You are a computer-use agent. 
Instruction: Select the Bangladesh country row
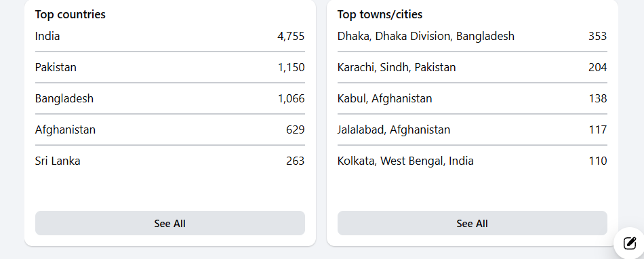tap(170, 98)
